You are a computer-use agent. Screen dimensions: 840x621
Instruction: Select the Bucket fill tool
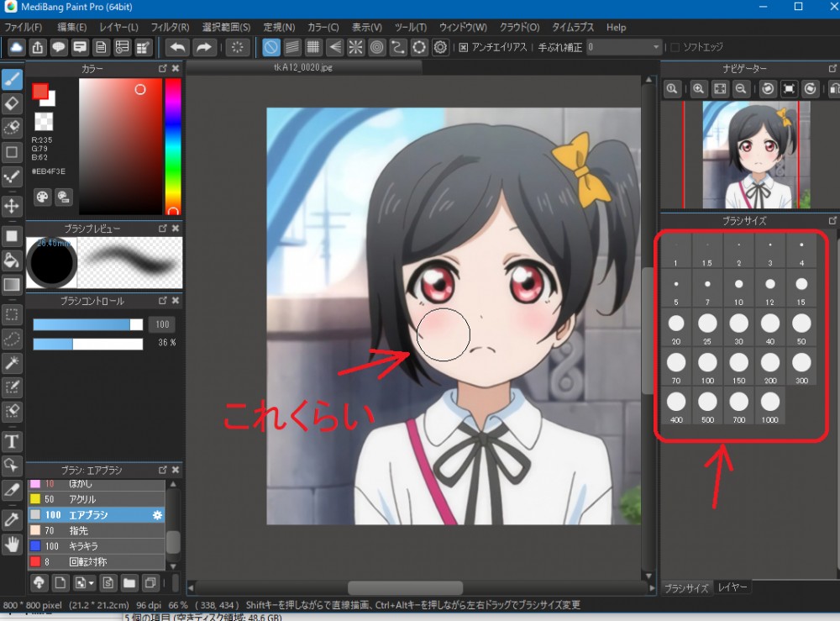[x=12, y=261]
